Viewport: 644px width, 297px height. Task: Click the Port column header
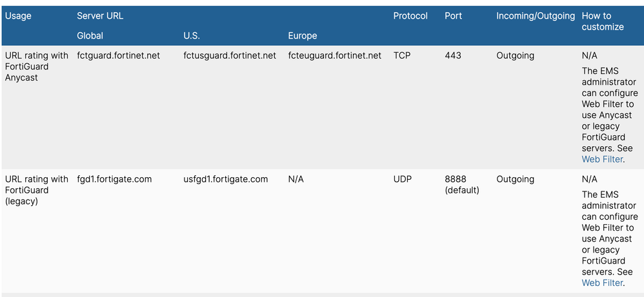[x=454, y=16]
